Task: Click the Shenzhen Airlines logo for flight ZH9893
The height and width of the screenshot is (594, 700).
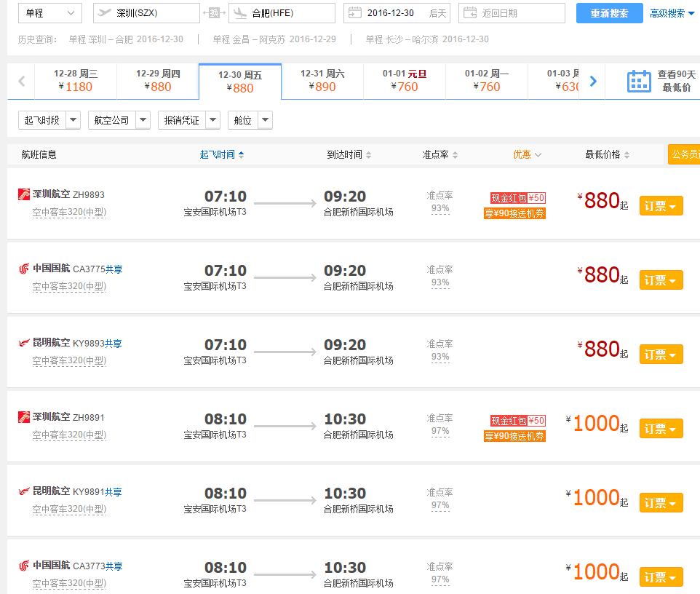Action: [x=24, y=194]
